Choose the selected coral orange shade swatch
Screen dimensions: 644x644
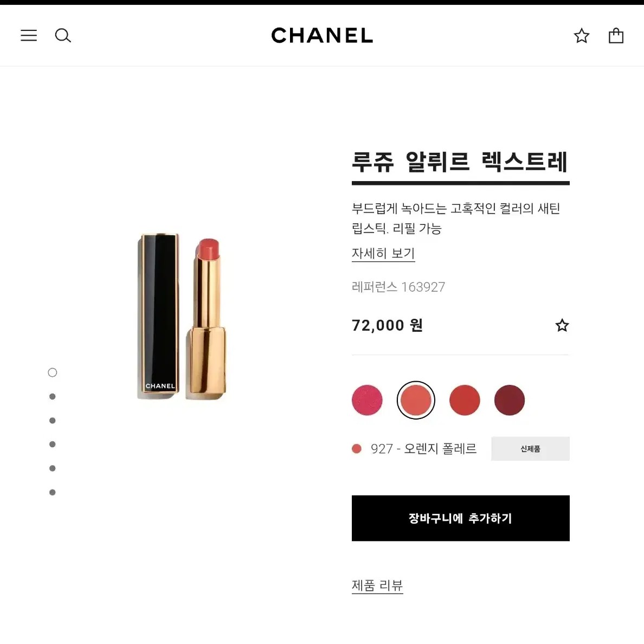click(416, 400)
